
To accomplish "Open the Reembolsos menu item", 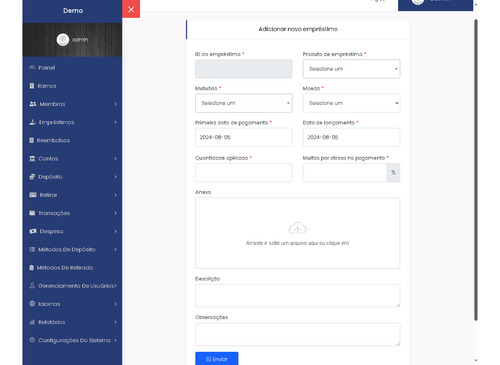I will (72, 140).
